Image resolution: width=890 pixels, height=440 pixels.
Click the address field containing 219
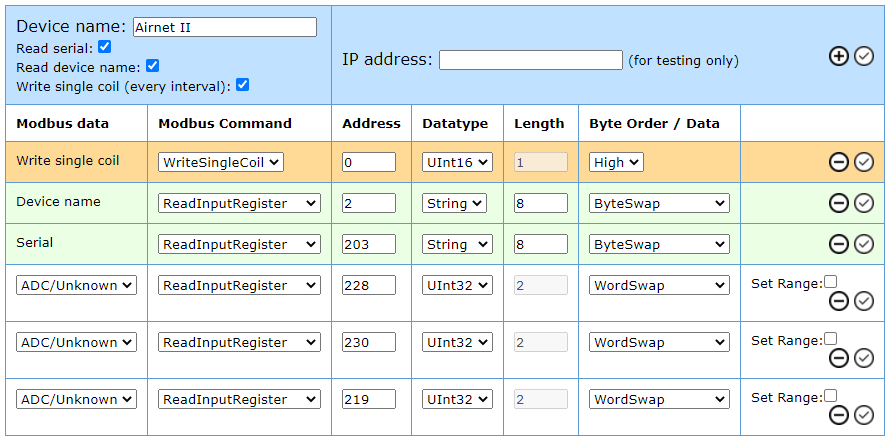pyautogui.click(x=369, y=399)
